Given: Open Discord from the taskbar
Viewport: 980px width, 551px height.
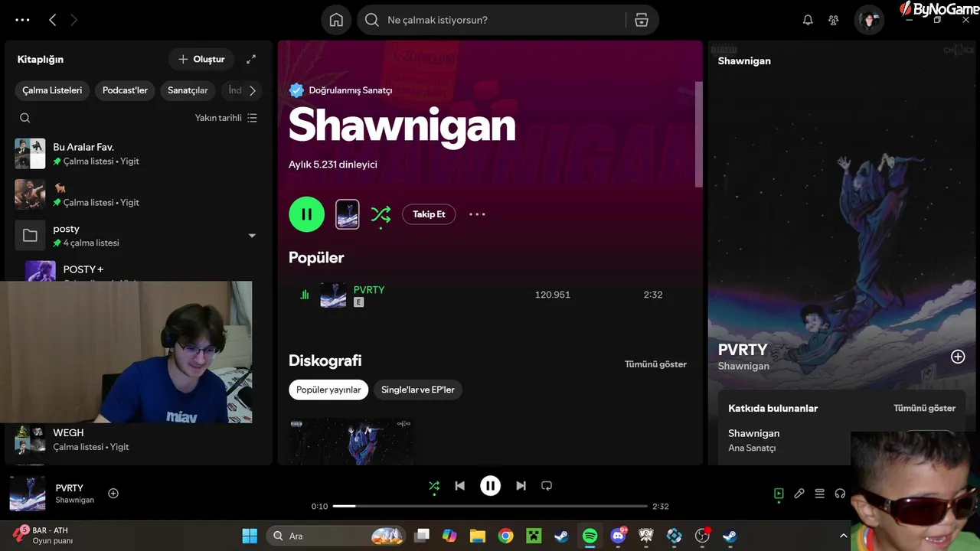Looking at the screenshot, I should click(x=618, y=536).
